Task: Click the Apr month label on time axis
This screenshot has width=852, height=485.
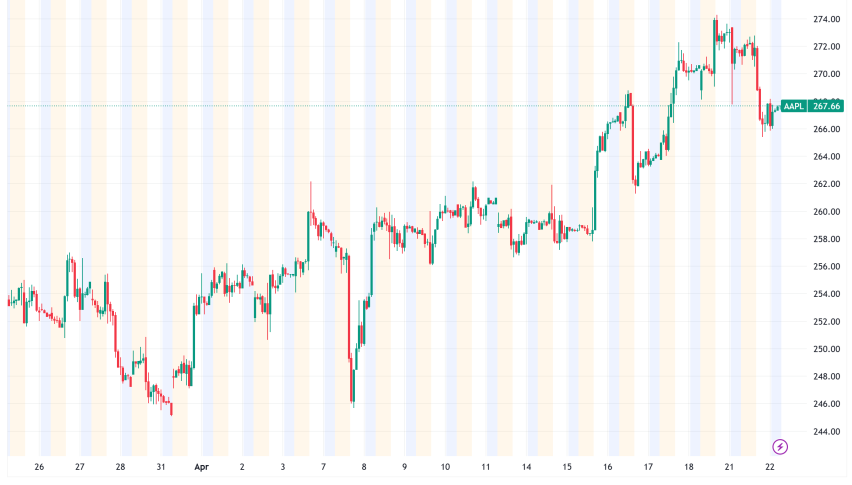Action: tap(200, 467)
